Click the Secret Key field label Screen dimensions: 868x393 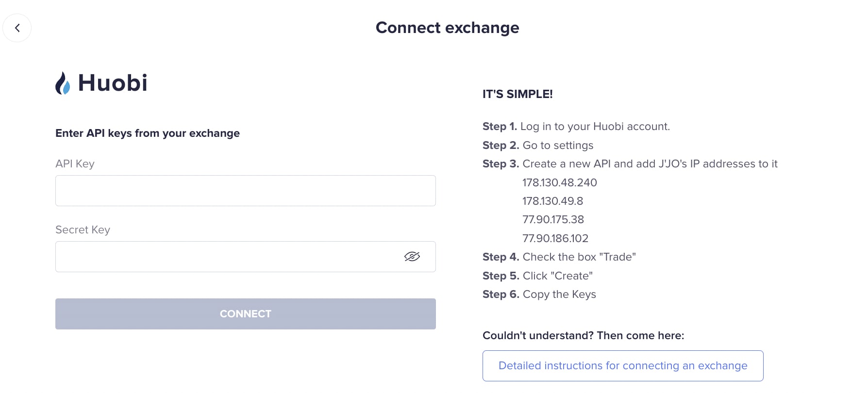pos(83,229)
